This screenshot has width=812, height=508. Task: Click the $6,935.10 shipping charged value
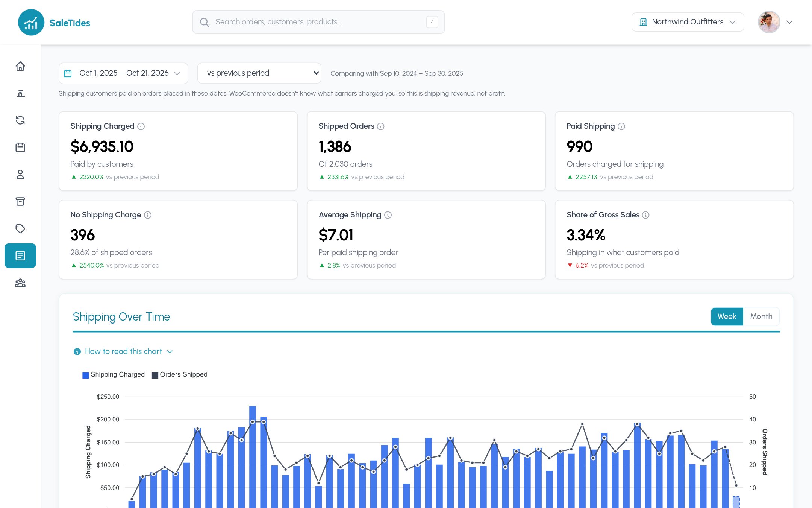point(102,147)
